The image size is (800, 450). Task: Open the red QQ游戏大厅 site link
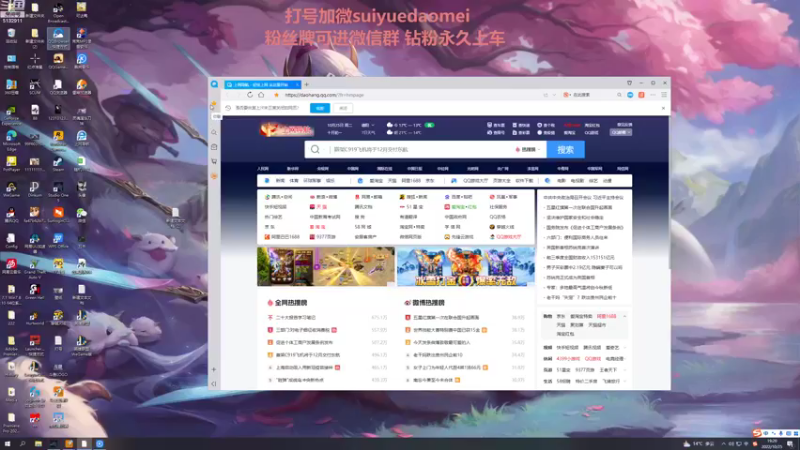[x=506, y=237]
